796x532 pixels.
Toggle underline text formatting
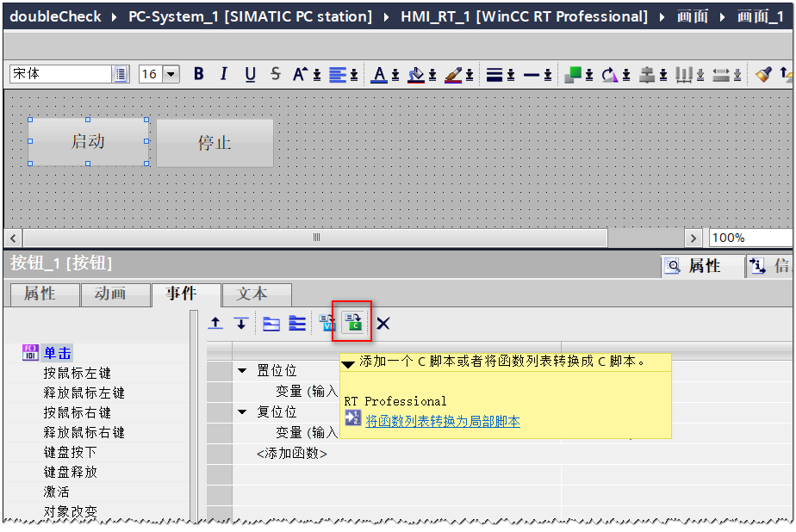(250, 74)
